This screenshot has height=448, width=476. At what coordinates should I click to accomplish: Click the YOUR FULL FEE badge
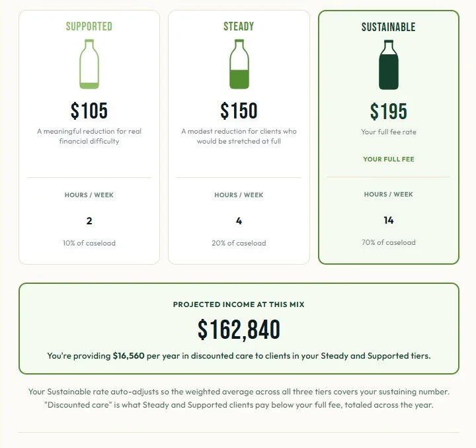(x=389, y=159)
